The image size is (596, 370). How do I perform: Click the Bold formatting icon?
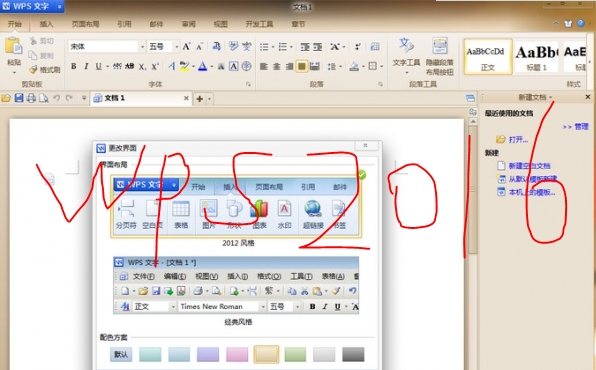74,66
